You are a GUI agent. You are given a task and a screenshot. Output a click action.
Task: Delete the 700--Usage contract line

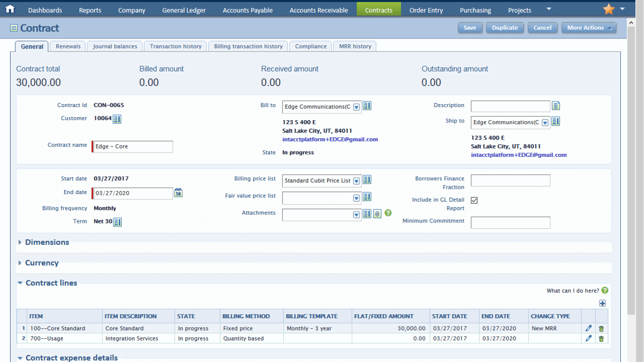pyautogui.click(x=601, y=339)
